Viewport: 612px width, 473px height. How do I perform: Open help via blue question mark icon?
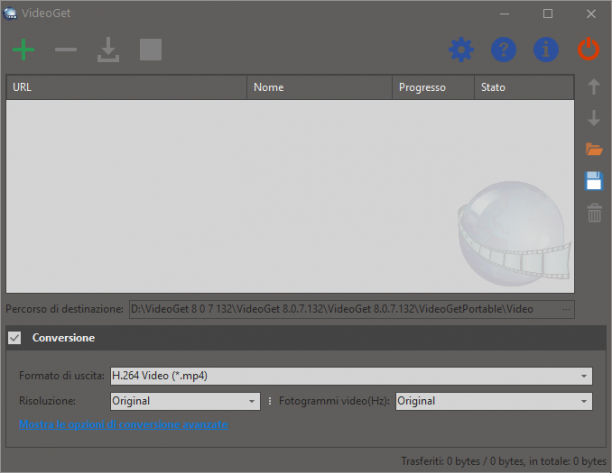click(503, 50)
